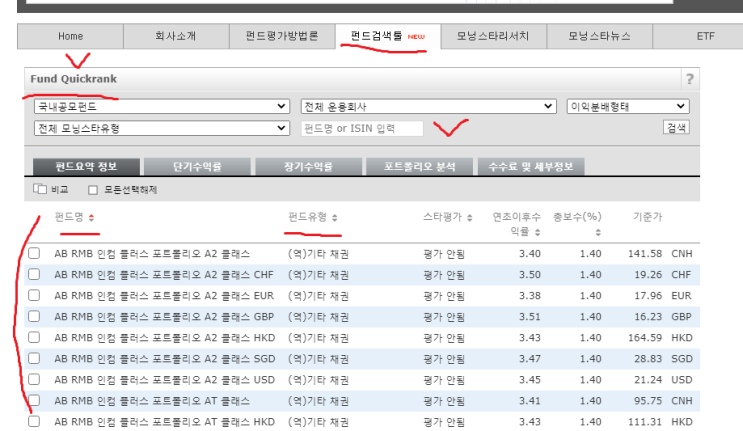Click the 141.58 기준가 value
Viewport: 743px width, 431px height.
[645, 254]
